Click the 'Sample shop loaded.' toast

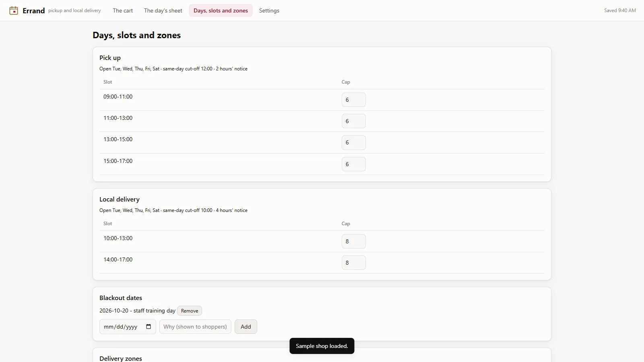pyautogui.click(x=322, y=346)
